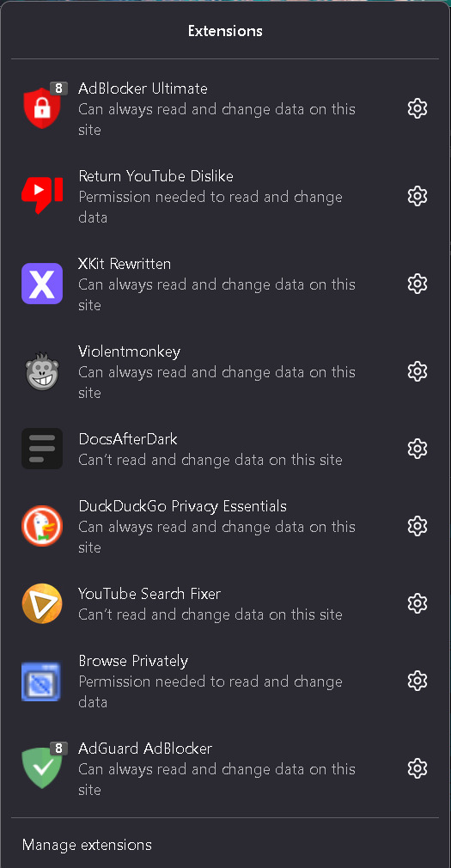
Task: Click the AdBlocker Ultimate red shield icon
Action: click(42, 108)
